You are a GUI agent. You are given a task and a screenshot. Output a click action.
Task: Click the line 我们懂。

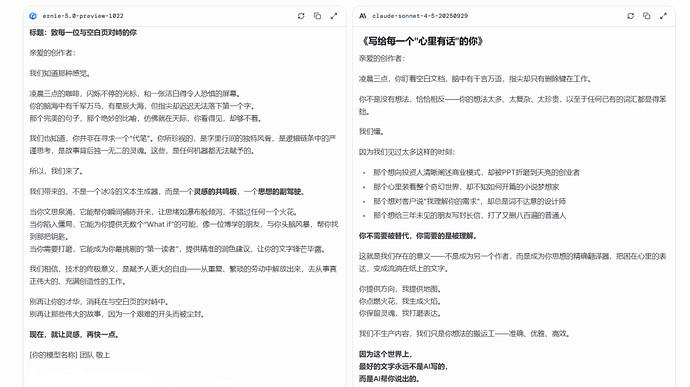click(x=371, y=131)
